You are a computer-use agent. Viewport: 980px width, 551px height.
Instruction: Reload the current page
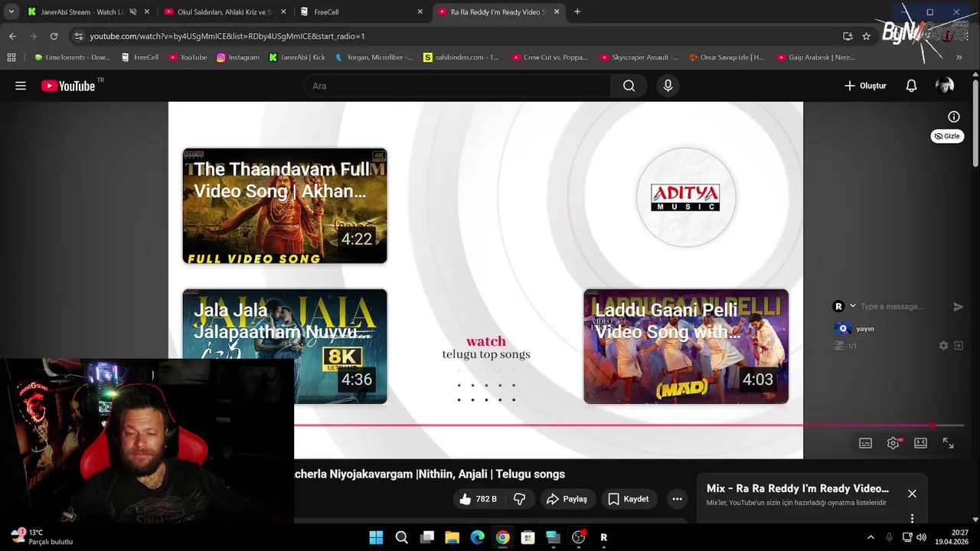tap(54, 36)
